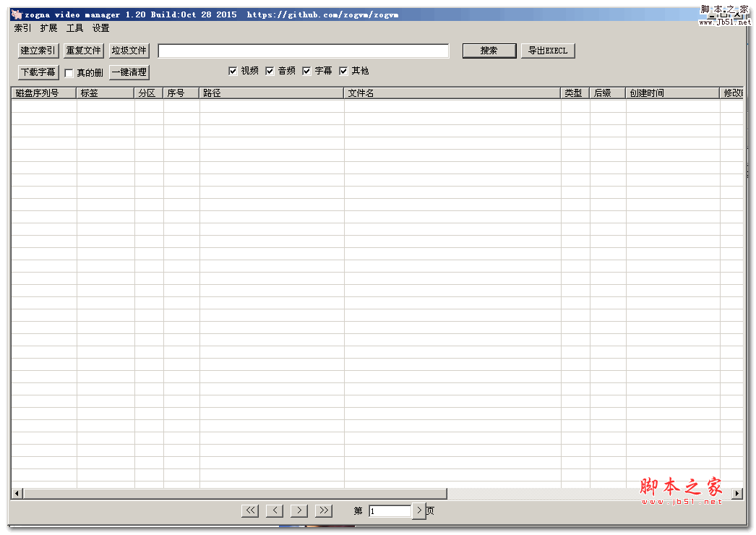Click the 重复文件 button
The image size is (756, 535).
(x=83, y=51)
